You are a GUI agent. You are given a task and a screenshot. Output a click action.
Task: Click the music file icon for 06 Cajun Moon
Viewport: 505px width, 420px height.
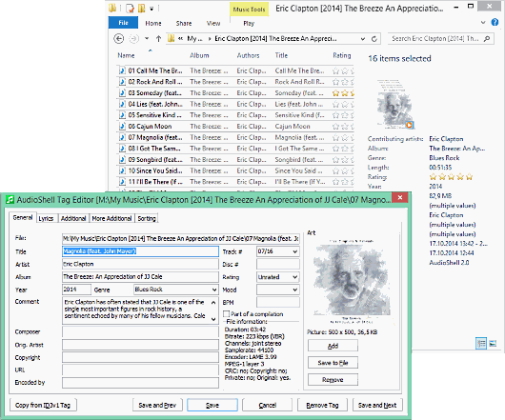coord(122,126)
